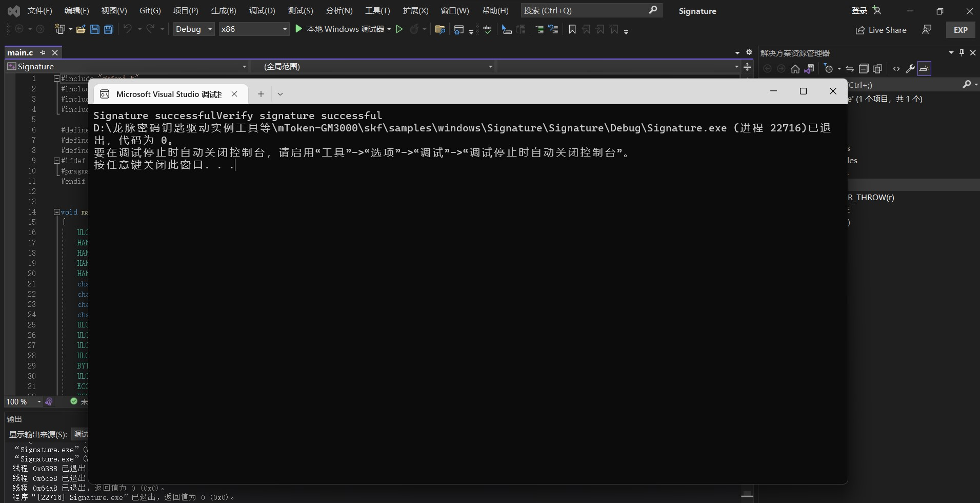Click the Save All icon
The image size is (980, 503).
(x=109, y=29)
